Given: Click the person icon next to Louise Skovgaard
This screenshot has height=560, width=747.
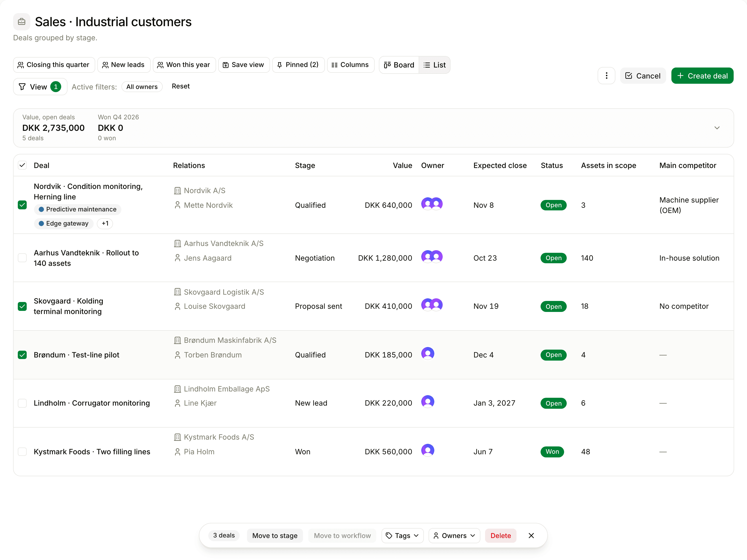Looking at the screenshot, I should click(177, 306).
